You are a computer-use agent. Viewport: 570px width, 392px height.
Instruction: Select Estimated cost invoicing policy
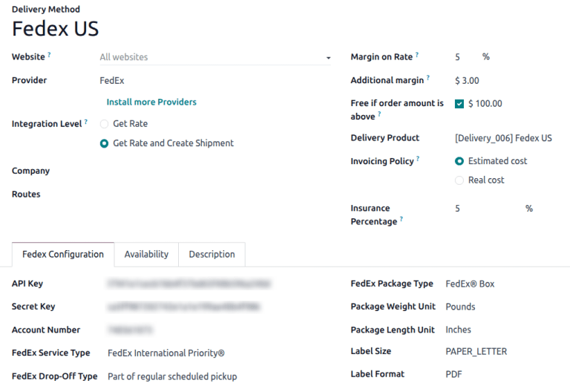point(459,161)
